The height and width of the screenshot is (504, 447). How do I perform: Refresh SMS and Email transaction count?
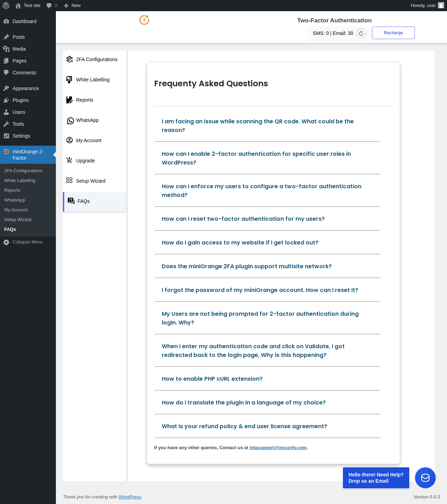coord(361,33)
